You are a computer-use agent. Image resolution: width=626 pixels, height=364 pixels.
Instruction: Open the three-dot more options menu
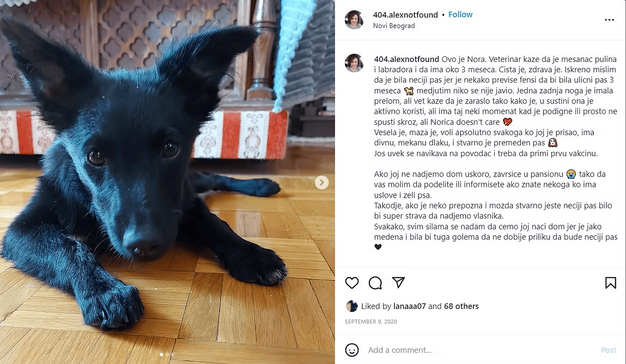[x=609, y=20]
